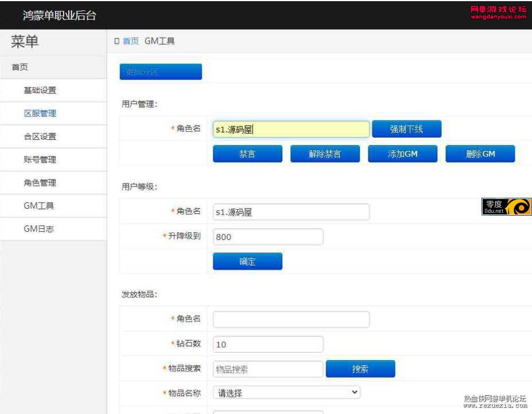Click the small square icon before the 首页 breadcrumb

[117, 41]
